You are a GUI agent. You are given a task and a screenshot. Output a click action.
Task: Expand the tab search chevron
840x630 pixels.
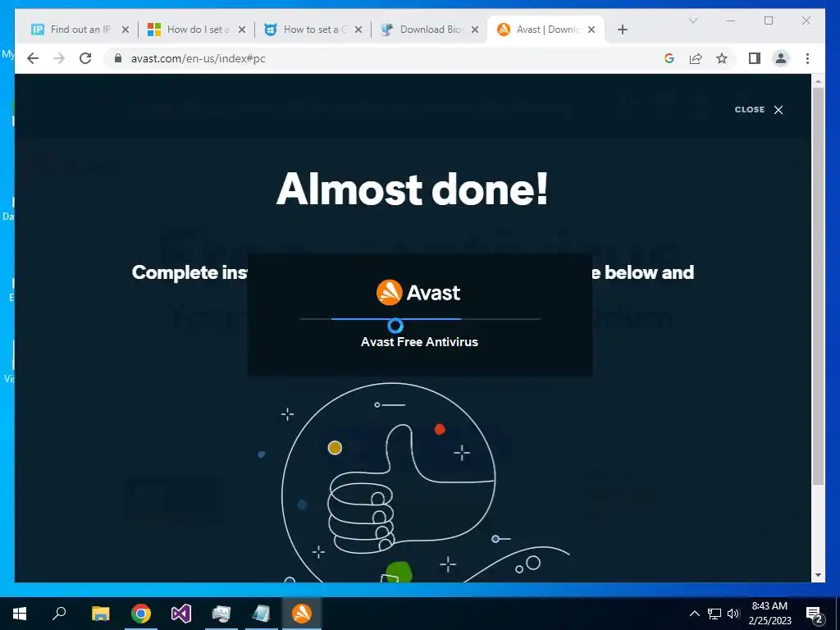coord(692,21)
